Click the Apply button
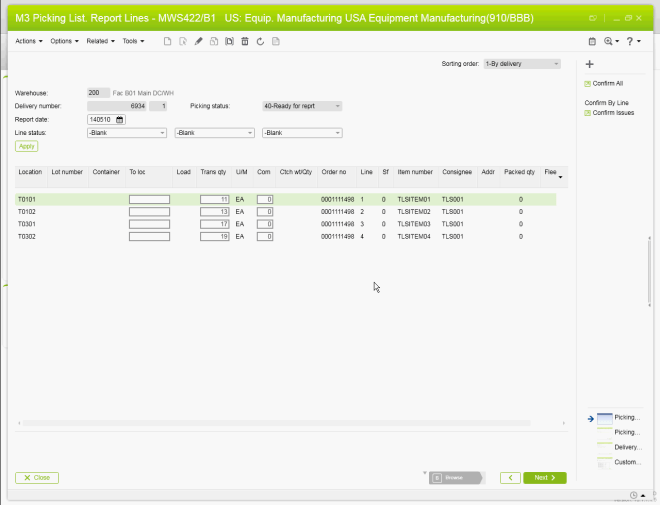 point(27,146)
